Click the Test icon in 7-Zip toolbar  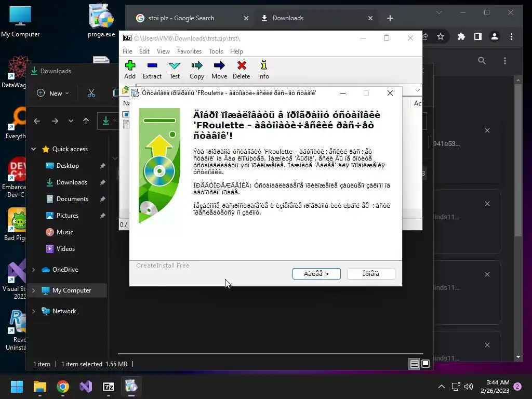175,70
